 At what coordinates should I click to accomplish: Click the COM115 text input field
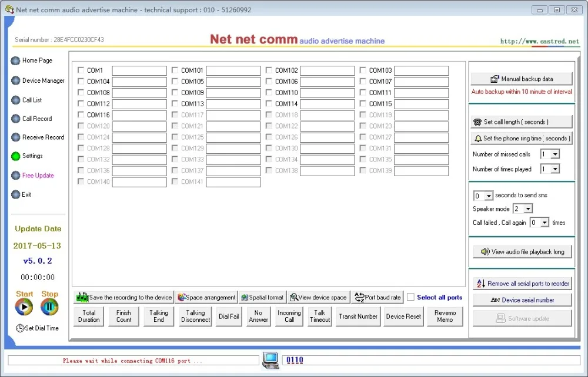(x=422, y=104)
